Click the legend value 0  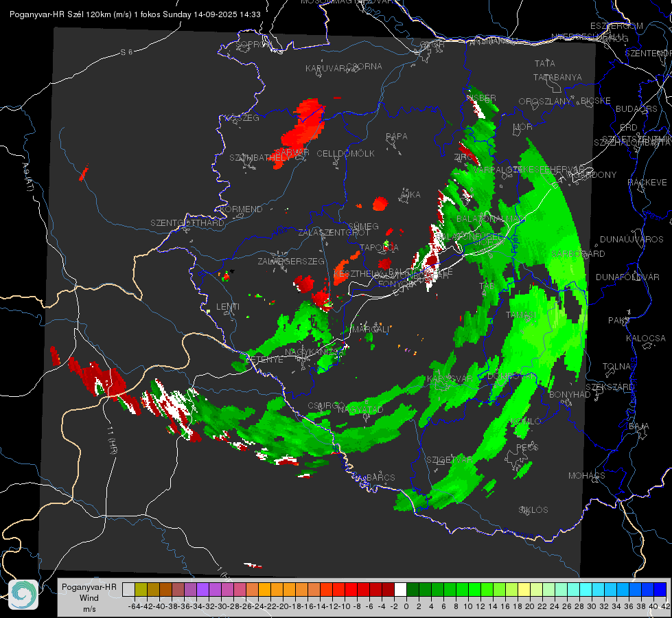tap(406, 606)
